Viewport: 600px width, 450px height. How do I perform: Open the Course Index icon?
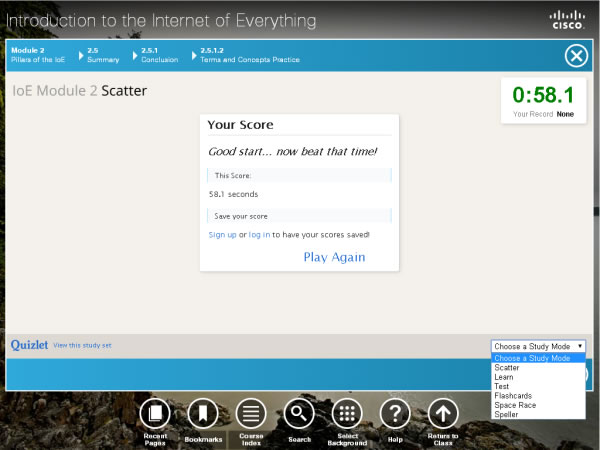(x=251, y=412)
